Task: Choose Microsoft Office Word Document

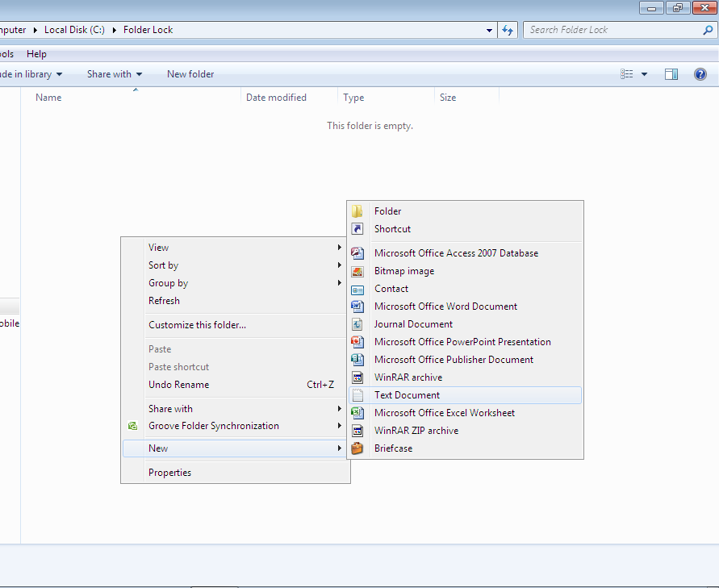Action: point(465,307)
